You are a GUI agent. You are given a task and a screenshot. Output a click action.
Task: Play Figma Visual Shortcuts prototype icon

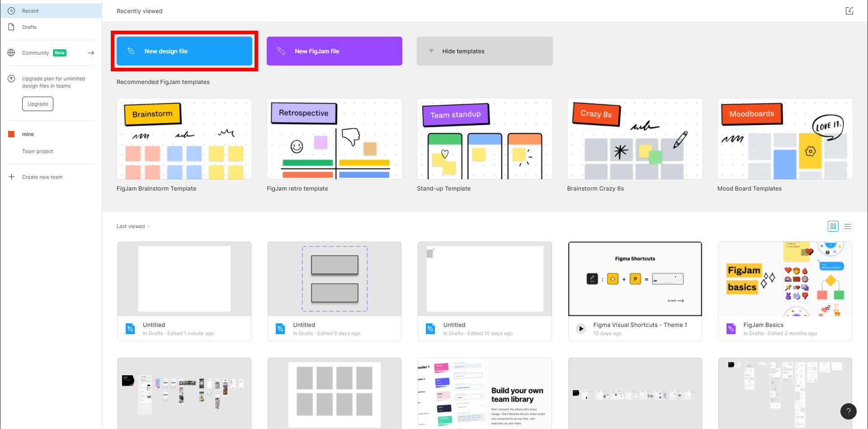581,329
